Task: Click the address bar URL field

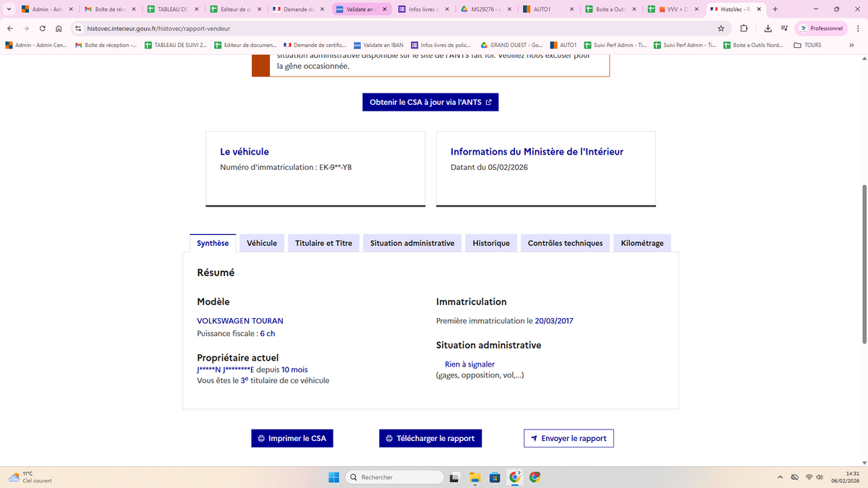Action: point(398,28)
